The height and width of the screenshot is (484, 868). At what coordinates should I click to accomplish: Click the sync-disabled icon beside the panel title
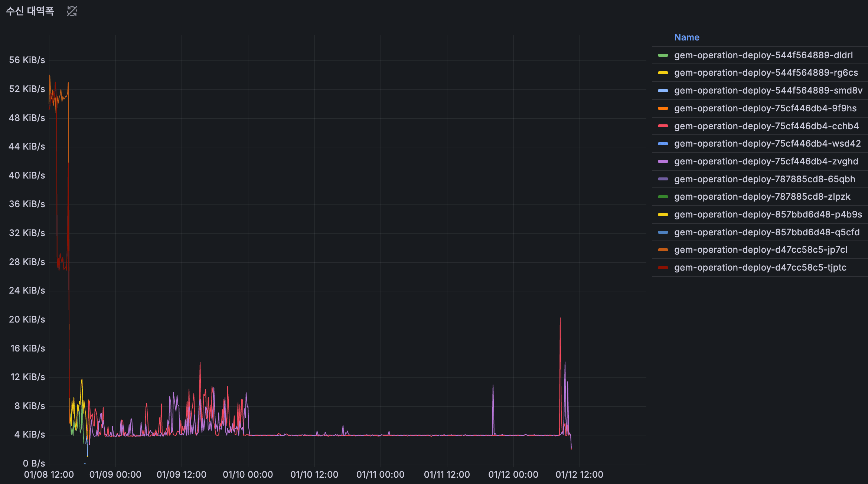72,11
